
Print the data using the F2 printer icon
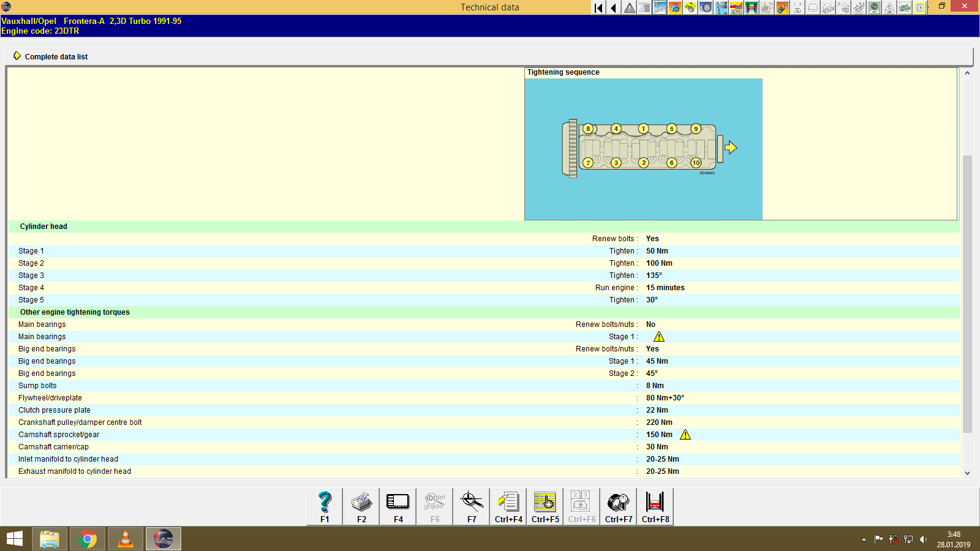click(x=361, y=506)
